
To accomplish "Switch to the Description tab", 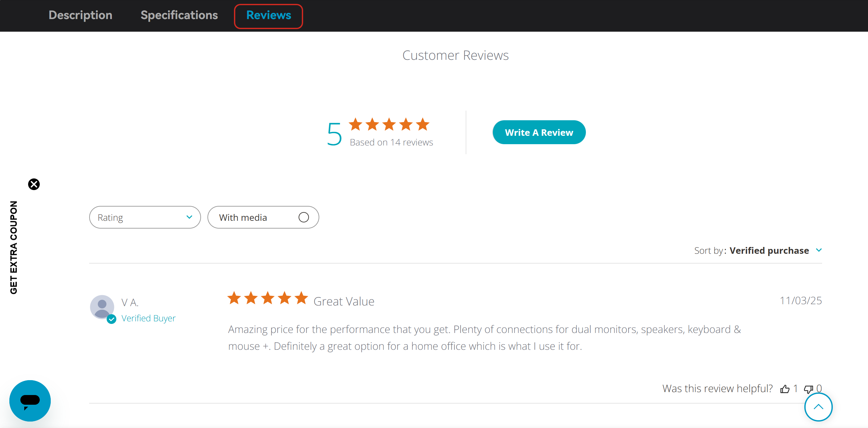I will point(80,15).
